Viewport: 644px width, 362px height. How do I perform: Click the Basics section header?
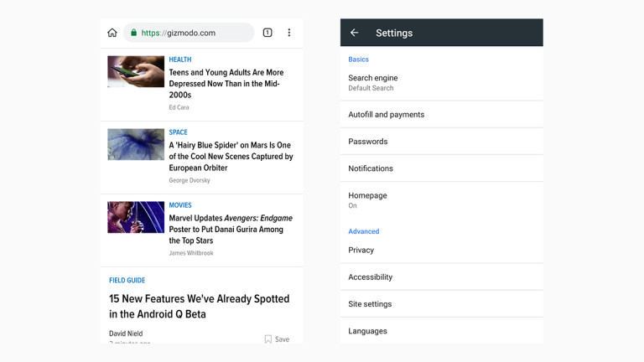coord(358,59)
